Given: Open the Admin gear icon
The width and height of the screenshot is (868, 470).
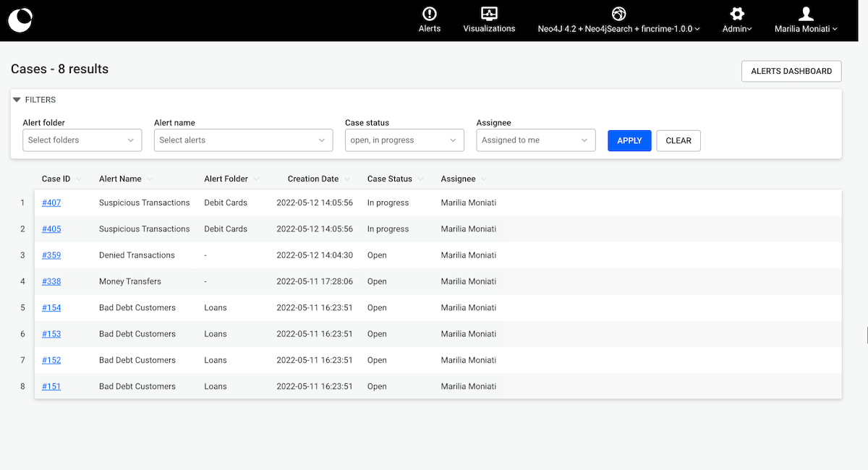Looking at the screenshot, I should point(737,14).
